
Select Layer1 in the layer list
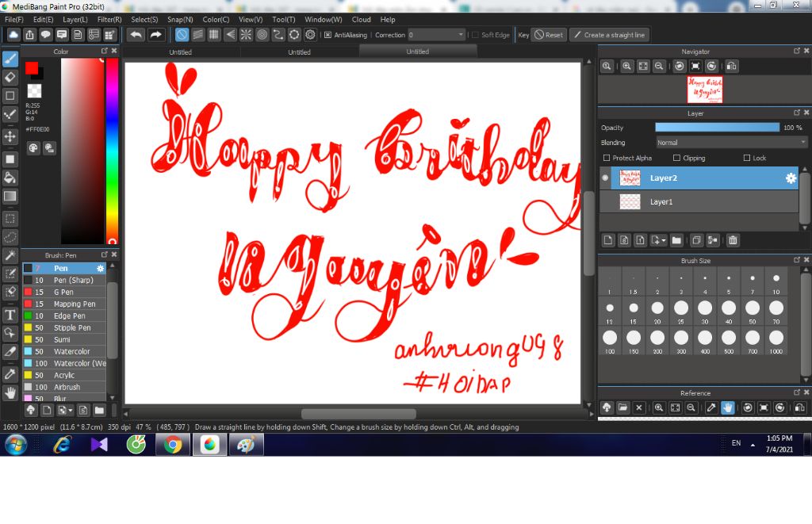point(699,202)
